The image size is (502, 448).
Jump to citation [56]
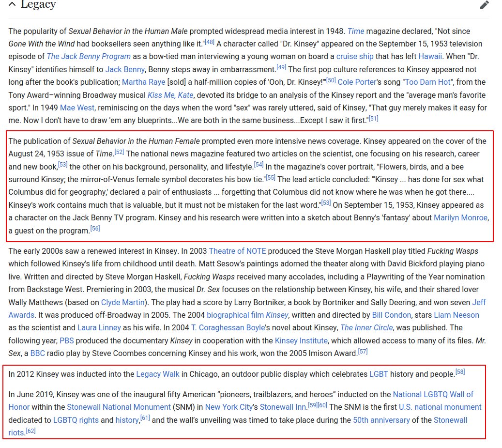click(95, 229)
